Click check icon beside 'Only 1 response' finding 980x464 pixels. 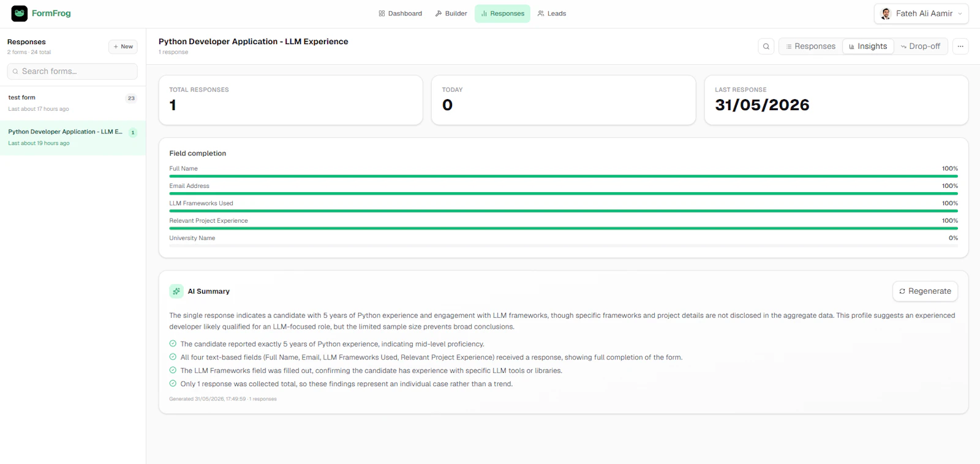[173, 384]
